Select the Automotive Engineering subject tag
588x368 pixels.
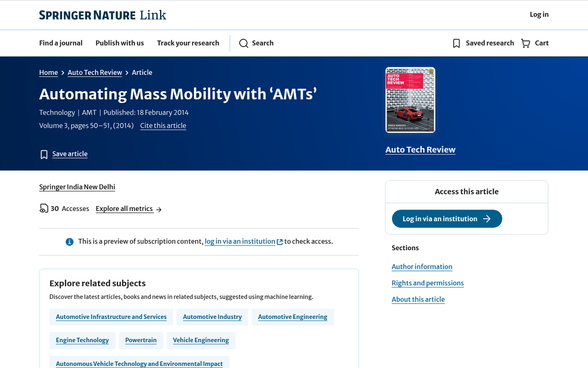[x=293, y=317]
